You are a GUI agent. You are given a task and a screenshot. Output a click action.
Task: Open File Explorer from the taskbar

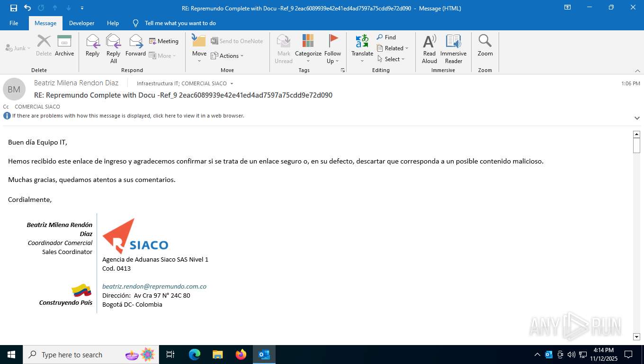217,355
